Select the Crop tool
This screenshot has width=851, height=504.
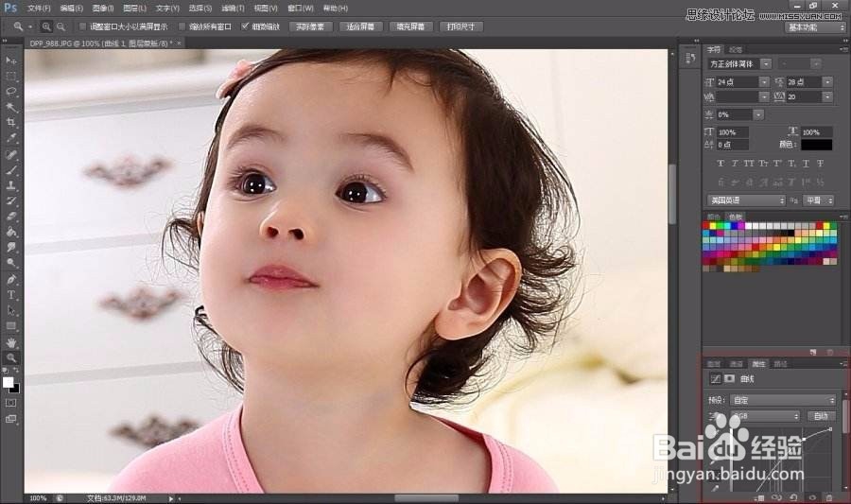point(10,123)
